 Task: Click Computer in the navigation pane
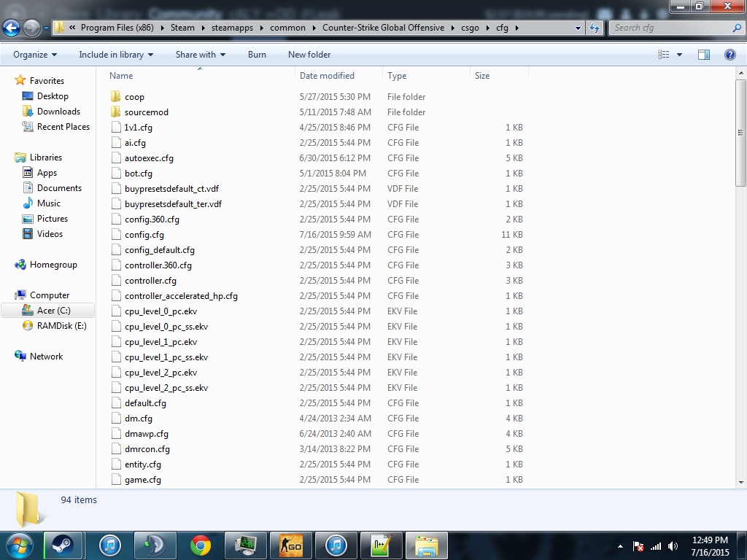pos(50,295)
